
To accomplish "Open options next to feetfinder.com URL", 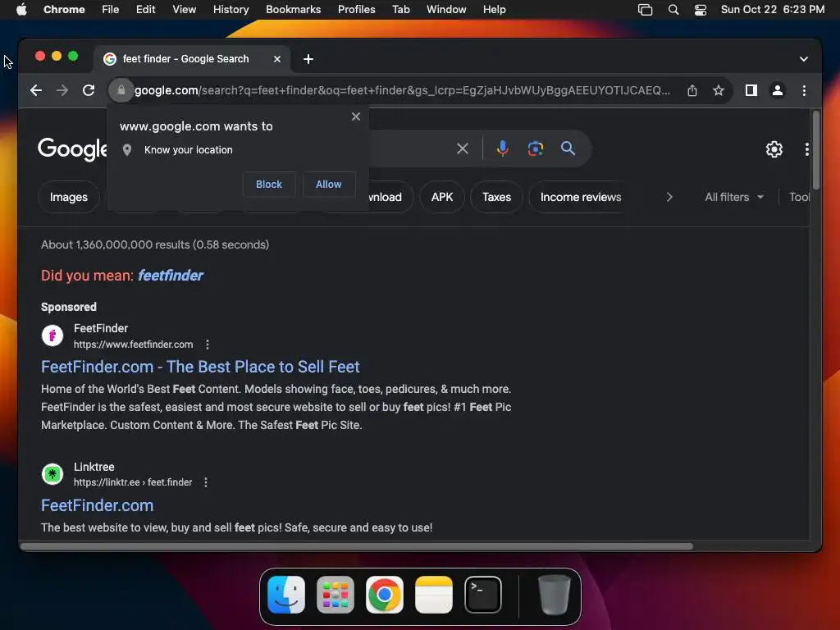I will [208, 345].
